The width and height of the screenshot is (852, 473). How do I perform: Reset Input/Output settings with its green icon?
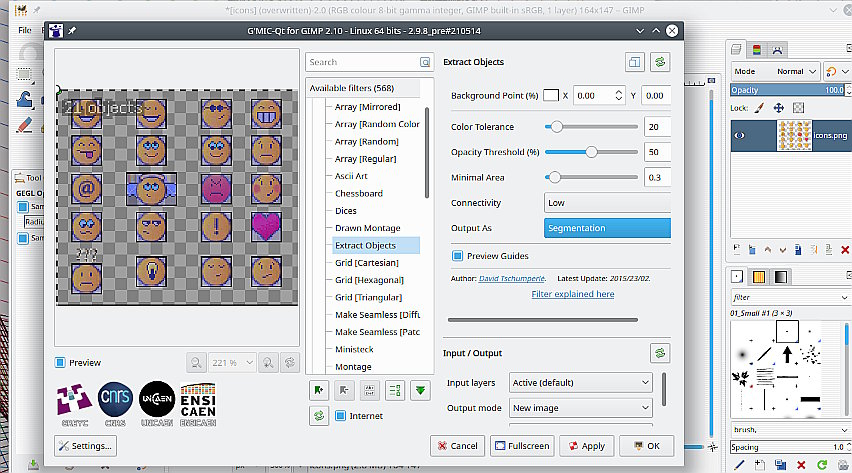point(660,353)
